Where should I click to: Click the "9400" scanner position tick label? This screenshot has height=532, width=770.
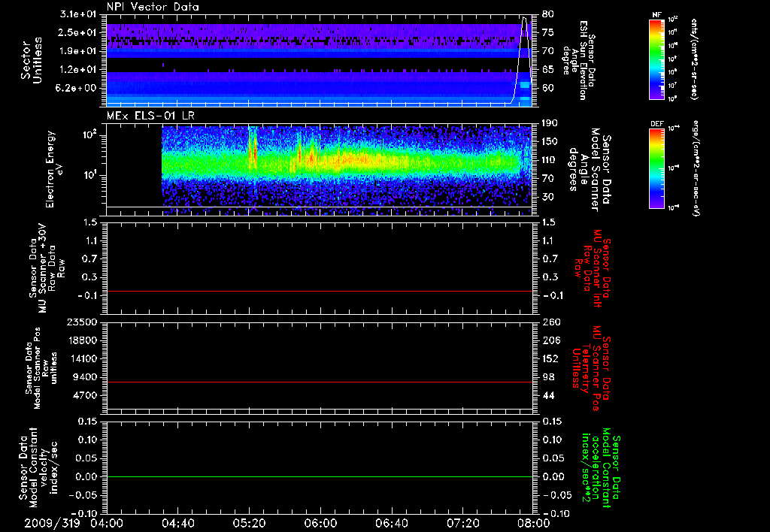[x=84, y=377]
